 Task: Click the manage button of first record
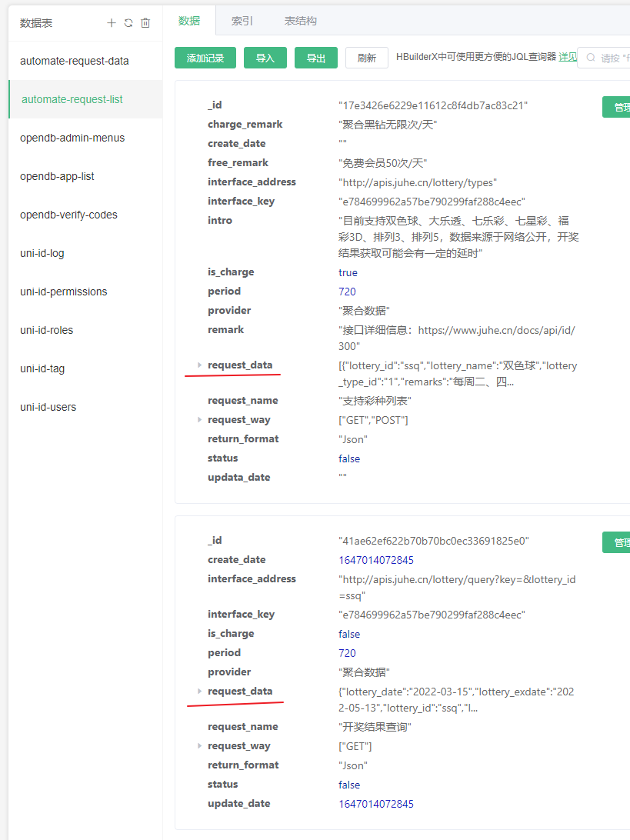pyautogui.click(x=617, y=107)
